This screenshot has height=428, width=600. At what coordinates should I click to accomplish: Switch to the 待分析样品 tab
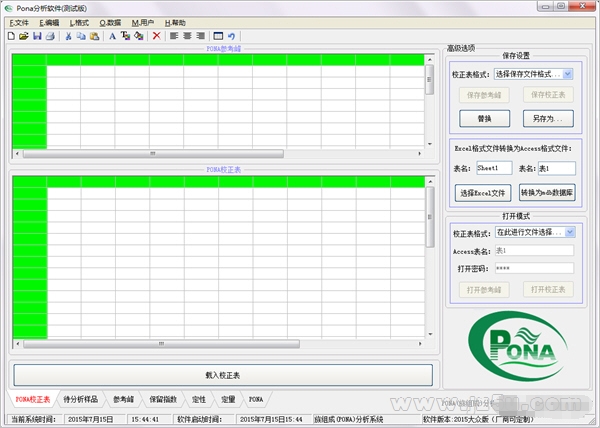click(80, 400)
